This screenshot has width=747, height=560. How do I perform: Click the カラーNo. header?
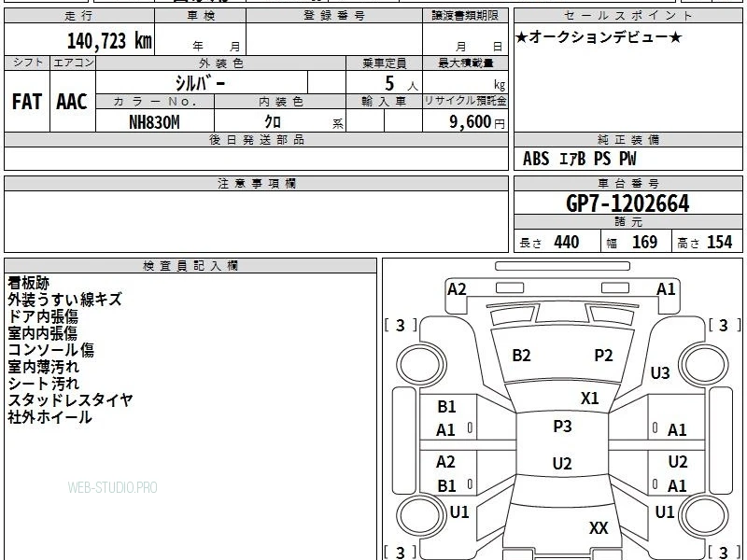coord(155,102)
